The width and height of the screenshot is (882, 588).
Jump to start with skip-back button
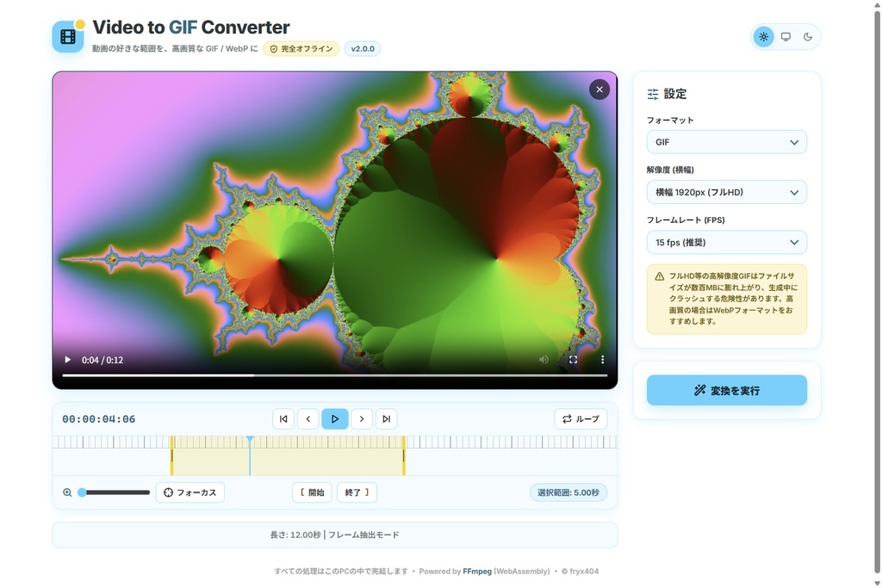tap(283, 418)
